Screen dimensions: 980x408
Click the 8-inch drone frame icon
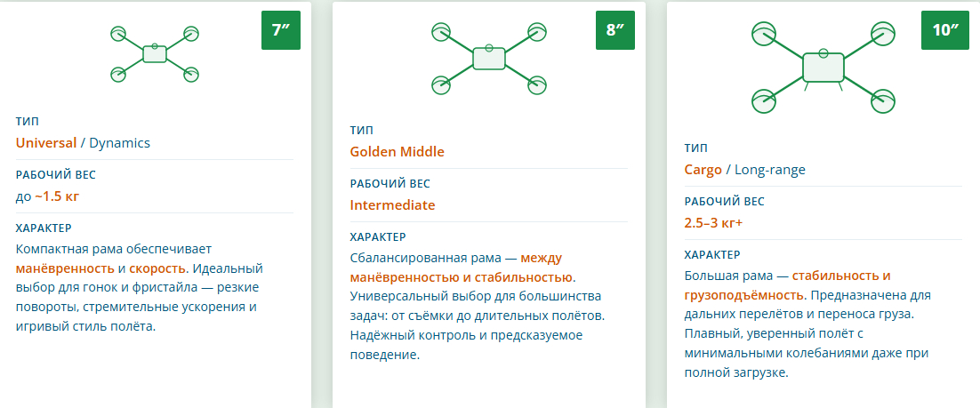488,58
